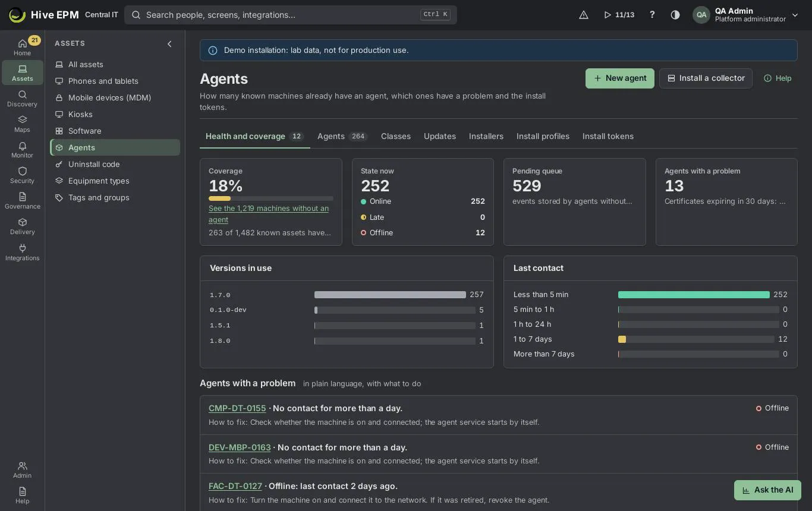The image size is (812, 511).
Task: Select Kiosks in sidebar
Action: [115, 114]
